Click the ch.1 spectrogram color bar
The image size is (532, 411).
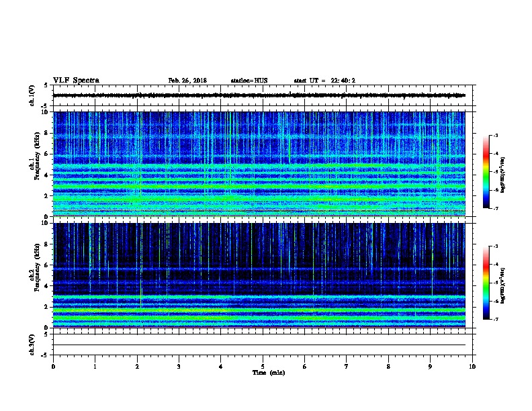(x=486, y=172)
